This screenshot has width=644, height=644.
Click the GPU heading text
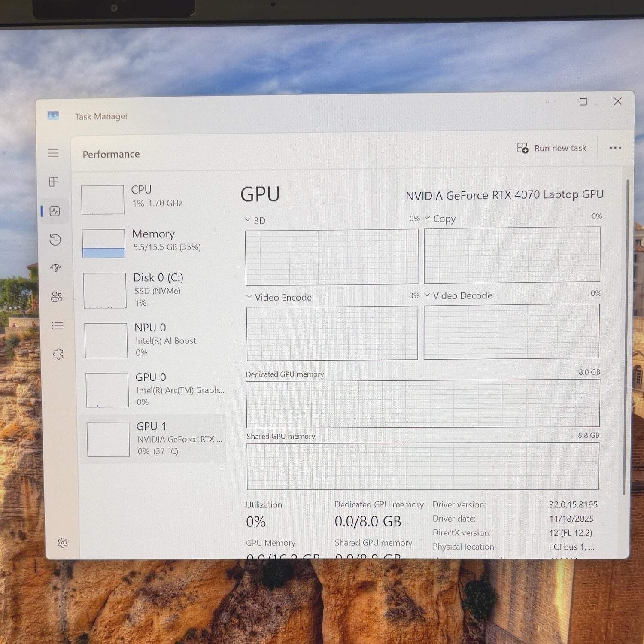260,194
